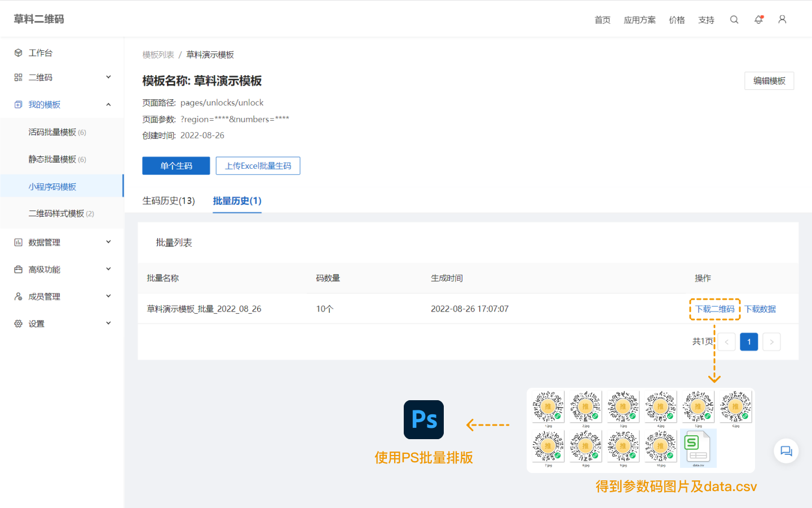Click the 草料二维码 logo

tap(39, 19)
